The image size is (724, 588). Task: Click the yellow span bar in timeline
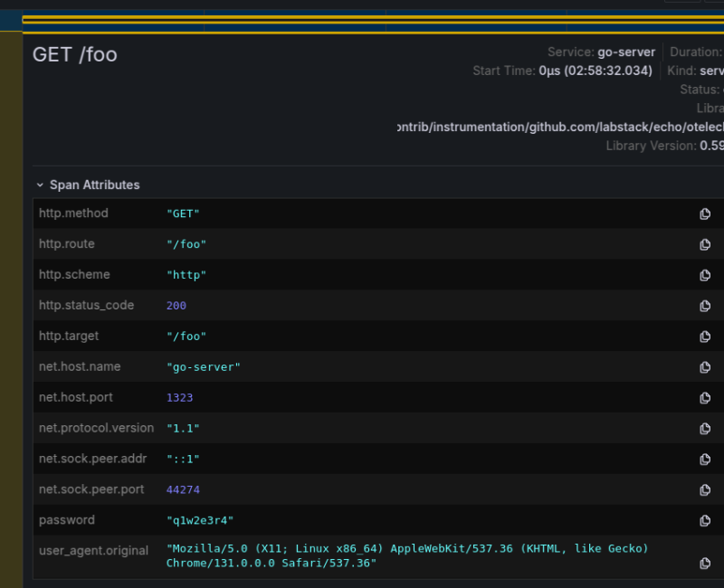click(x=362, y=24)
